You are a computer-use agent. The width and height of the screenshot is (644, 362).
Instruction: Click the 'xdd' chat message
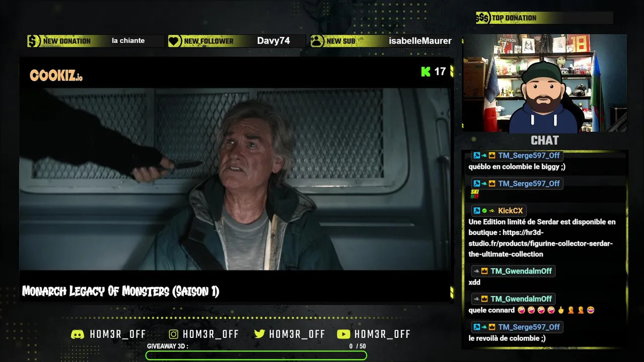474,282
